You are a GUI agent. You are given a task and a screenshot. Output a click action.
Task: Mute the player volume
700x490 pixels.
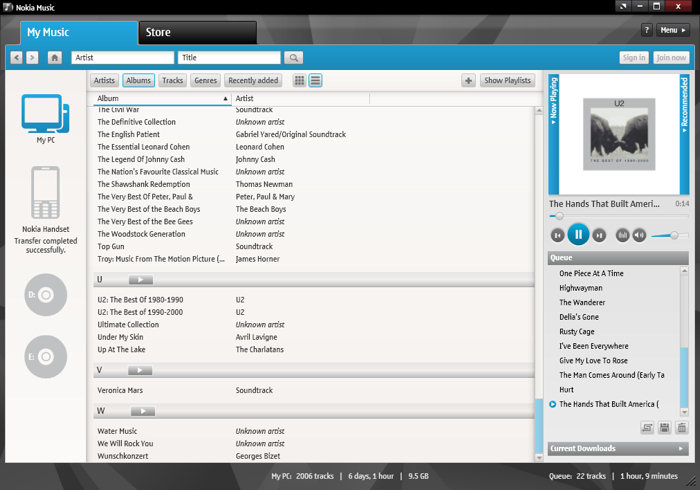click(639, 235)
